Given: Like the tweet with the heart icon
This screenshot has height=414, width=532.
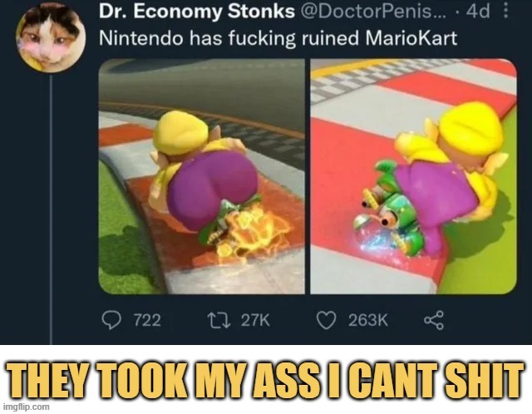Looking at the screenshot, I should tap(326, 320).
